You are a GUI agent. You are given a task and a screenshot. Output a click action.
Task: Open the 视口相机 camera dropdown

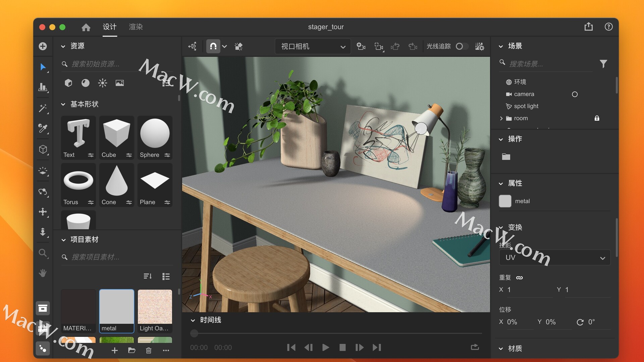(313, 46)
